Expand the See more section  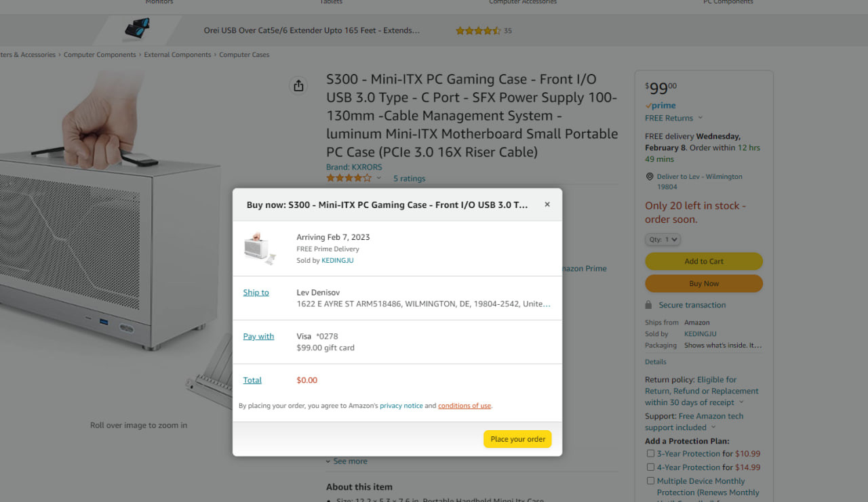(347, 461)
